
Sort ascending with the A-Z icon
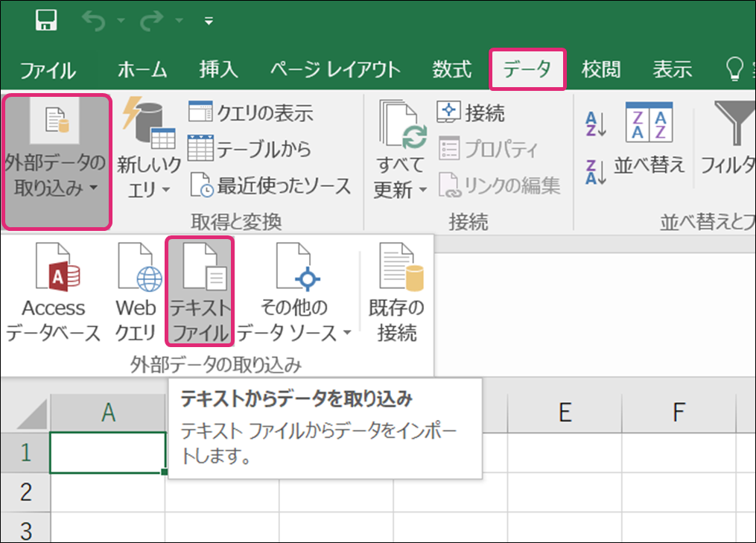point(596,124)
